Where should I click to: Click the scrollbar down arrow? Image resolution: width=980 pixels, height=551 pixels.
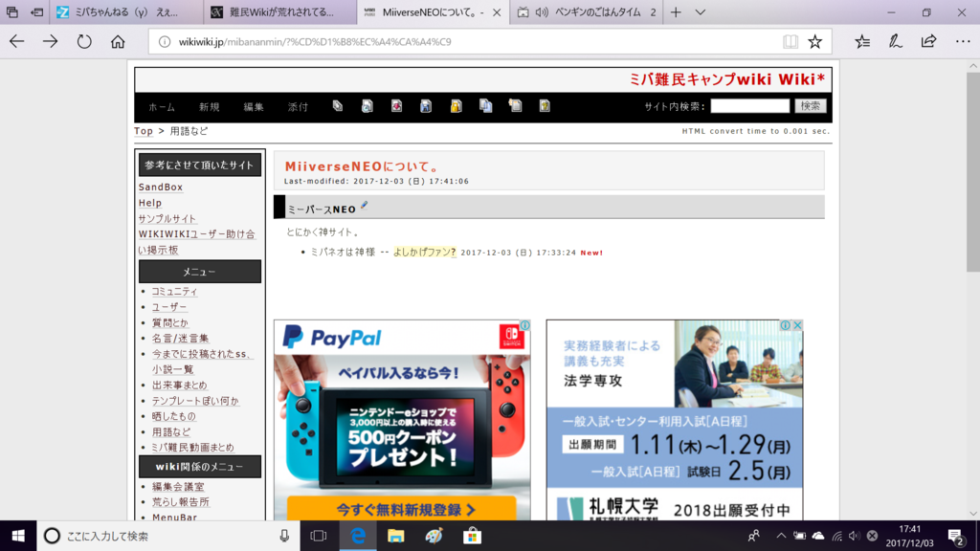(973, 514)
